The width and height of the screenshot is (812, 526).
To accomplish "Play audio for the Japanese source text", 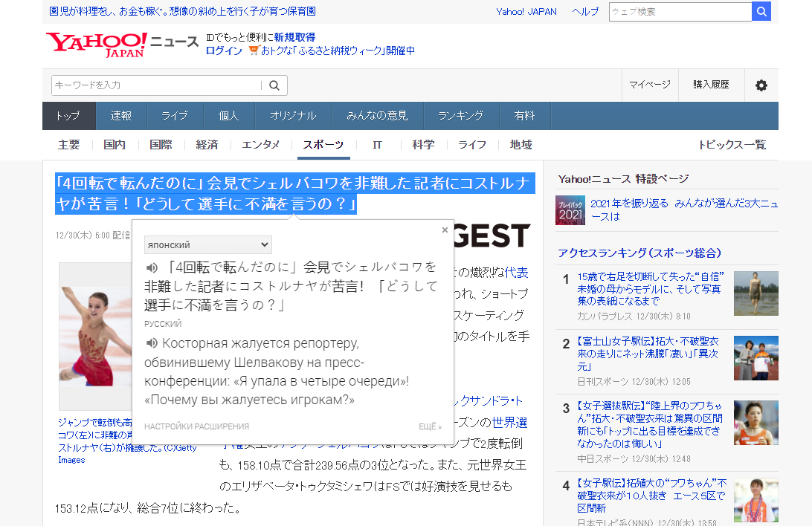I will coord(152,267).
